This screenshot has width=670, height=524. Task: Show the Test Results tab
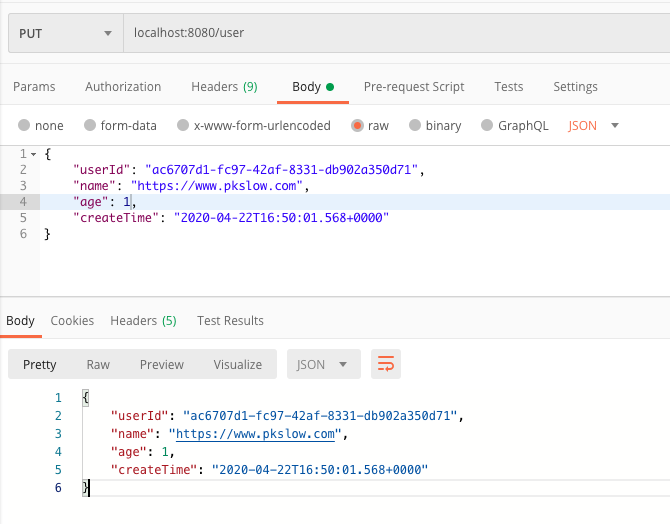point(231,321)
